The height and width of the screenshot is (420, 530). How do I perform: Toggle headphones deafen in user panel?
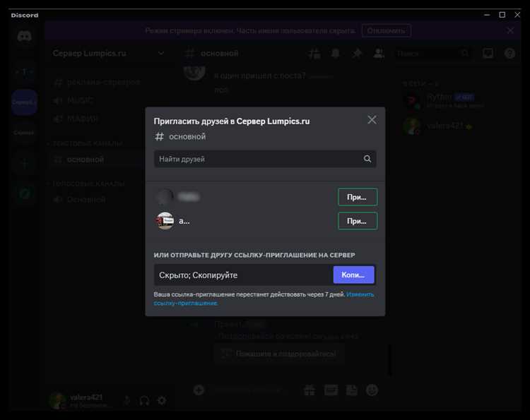click(x=144, y=400)
